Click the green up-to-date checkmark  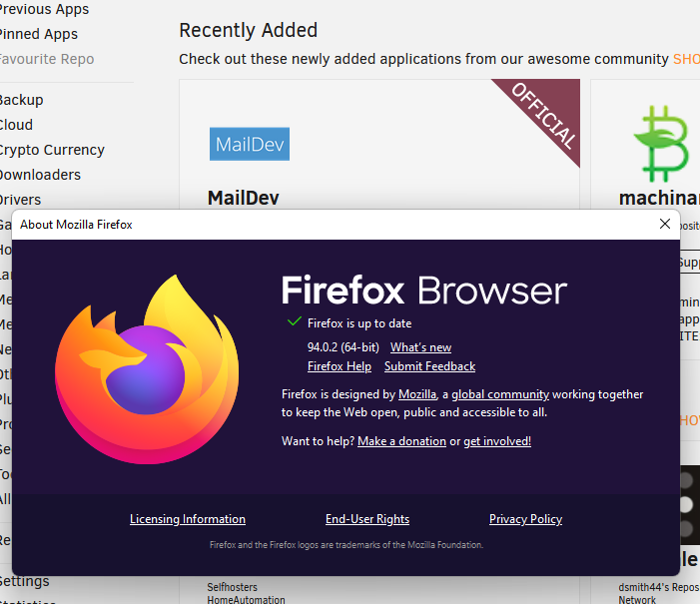click(294, 321)
